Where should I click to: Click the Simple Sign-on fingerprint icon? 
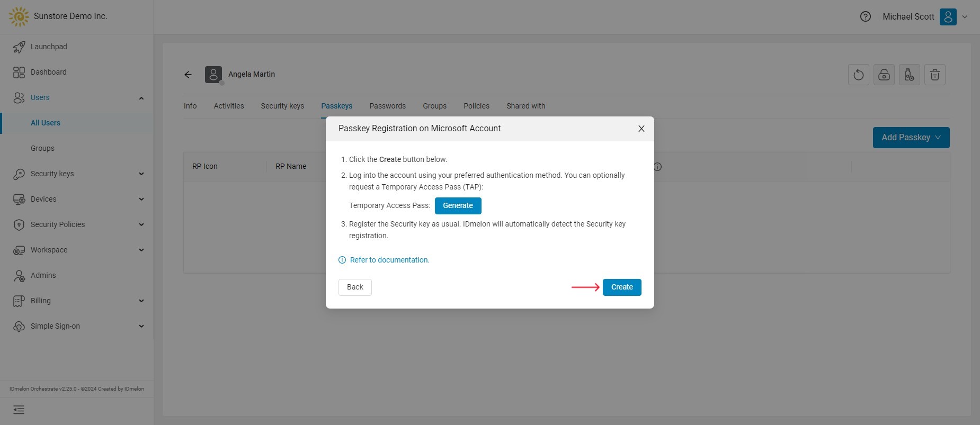tap(19, 327)
